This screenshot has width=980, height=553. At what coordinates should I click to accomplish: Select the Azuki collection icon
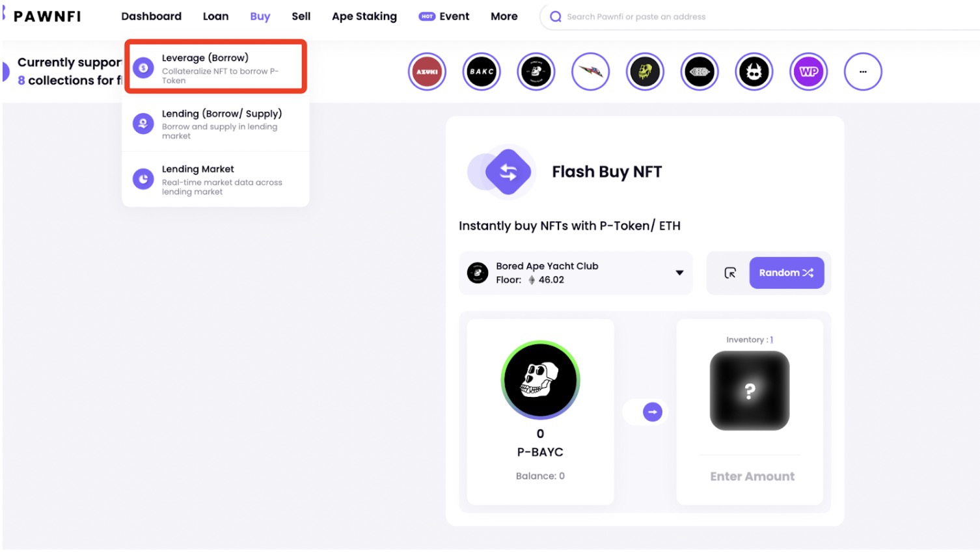[427, 72]
